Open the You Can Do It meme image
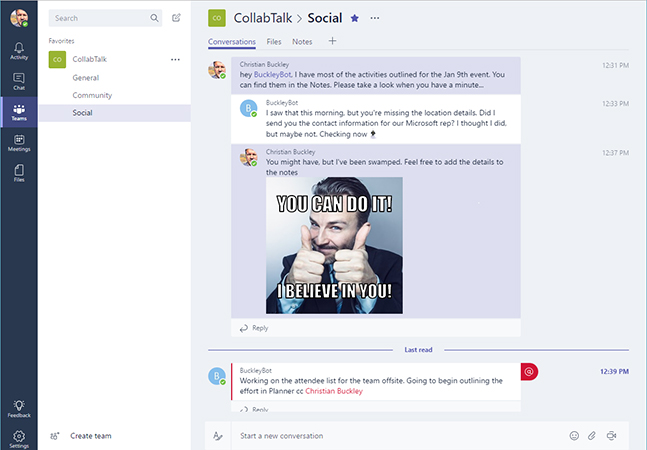Image resolution: width=647 pixels, height=450 pixels. (x=334, y=245)
